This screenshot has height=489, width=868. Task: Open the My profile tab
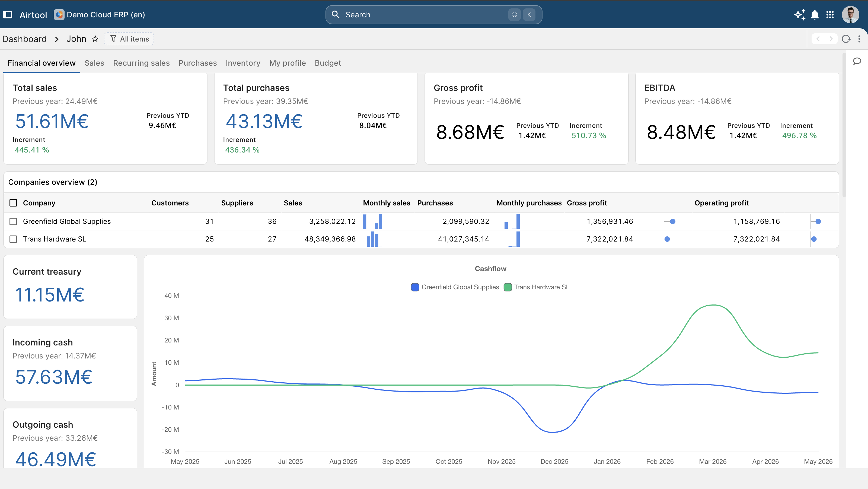[288, 63]
